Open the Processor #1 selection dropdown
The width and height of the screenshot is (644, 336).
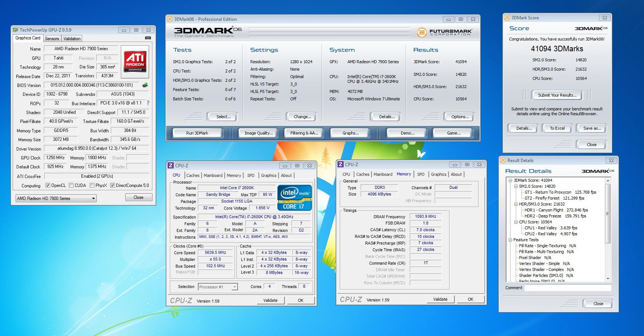(218, 287)
